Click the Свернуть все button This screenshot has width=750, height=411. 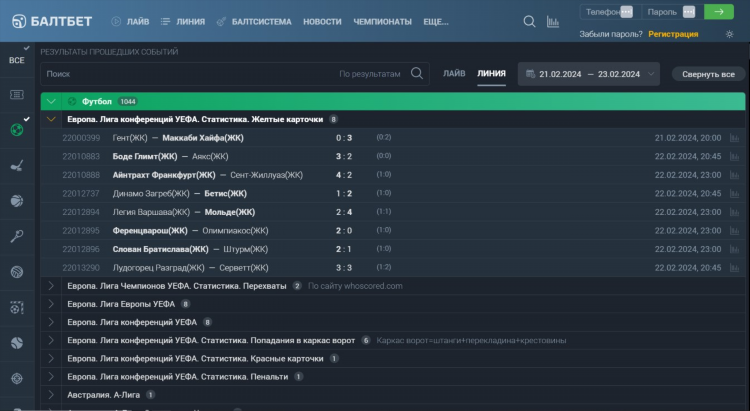pyautogui.click(x=708, y=74)
